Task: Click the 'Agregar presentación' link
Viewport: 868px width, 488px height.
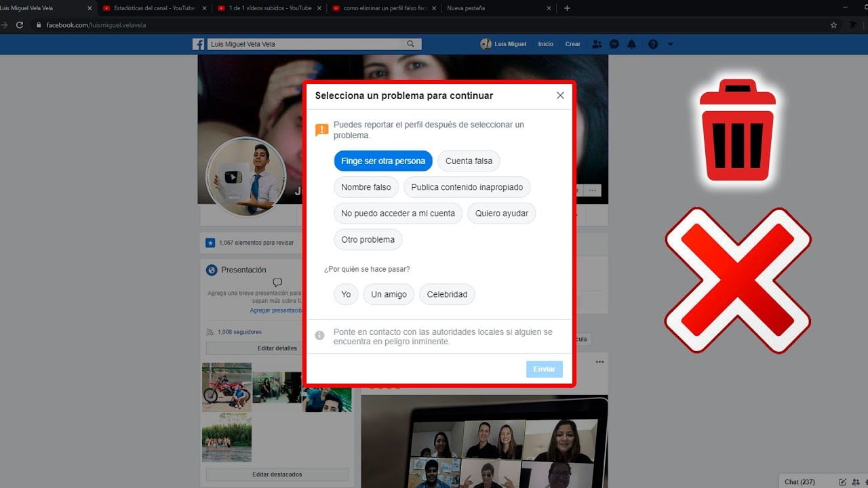Action: pos(275,310)
